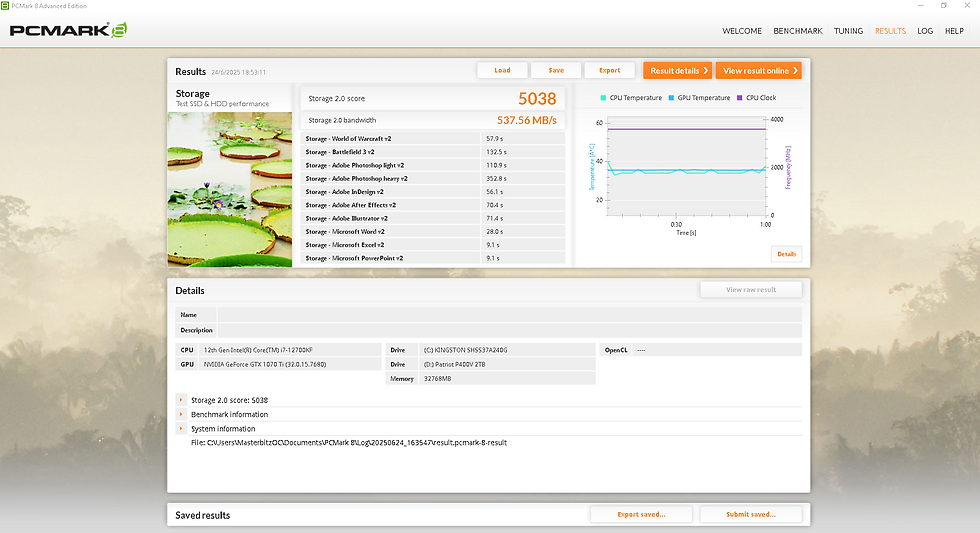Select Adobe Photoshop light v2 row
Screen dimensions: 980x533
[433, 166]
